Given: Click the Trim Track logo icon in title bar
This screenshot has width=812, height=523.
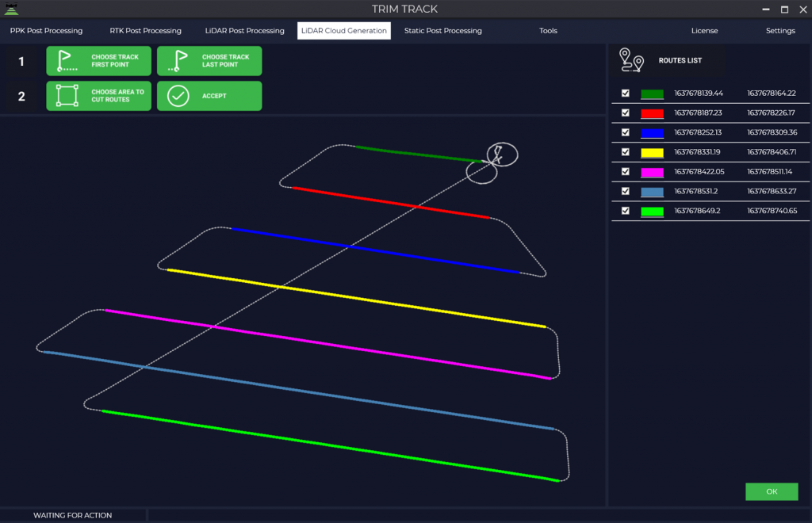Looking at the screenshot, I should [x=11, y=9].
